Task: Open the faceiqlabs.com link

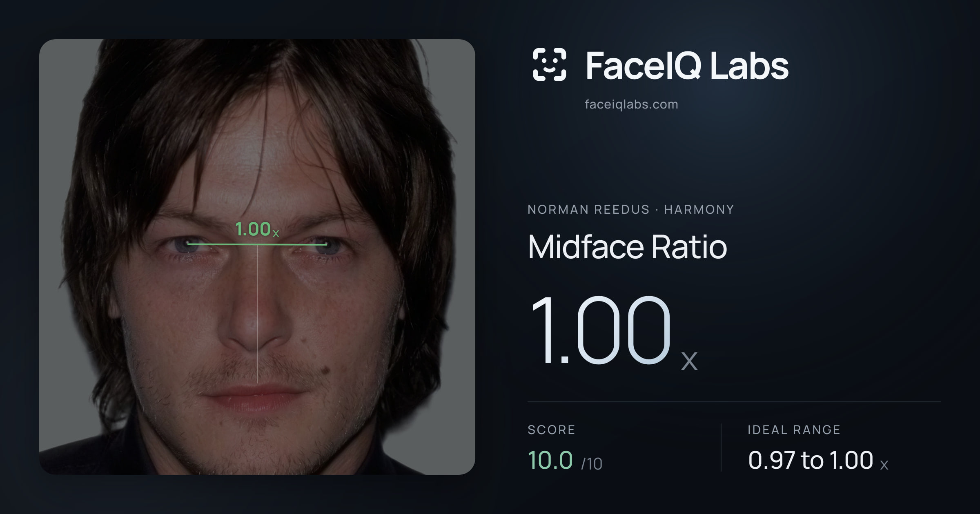Action: 631,104
